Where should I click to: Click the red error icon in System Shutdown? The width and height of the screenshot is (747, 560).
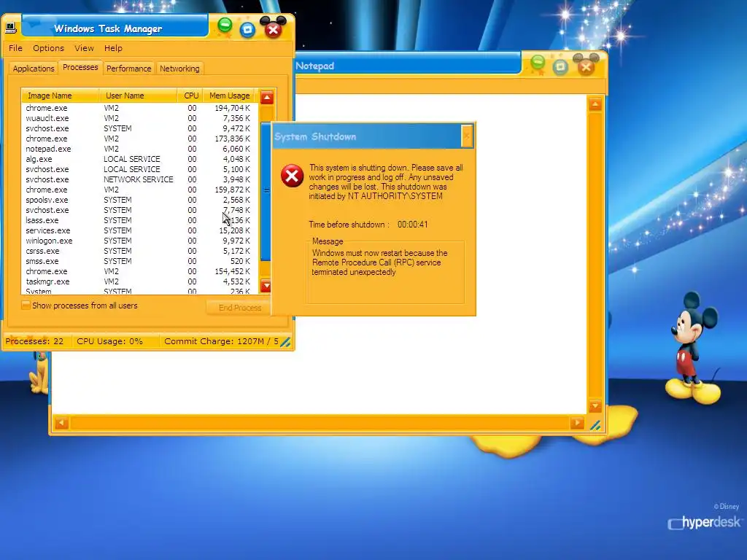[x=292, y=176]
